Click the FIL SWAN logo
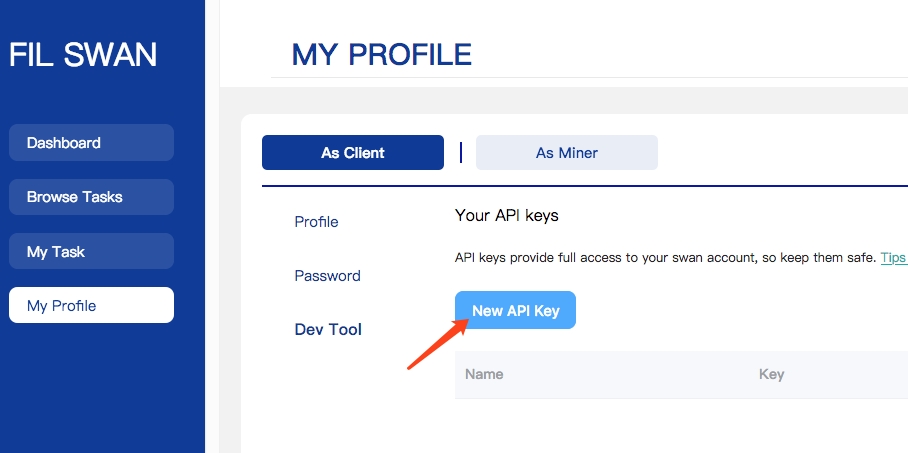The image size is (908, 453). pos(83,55)
